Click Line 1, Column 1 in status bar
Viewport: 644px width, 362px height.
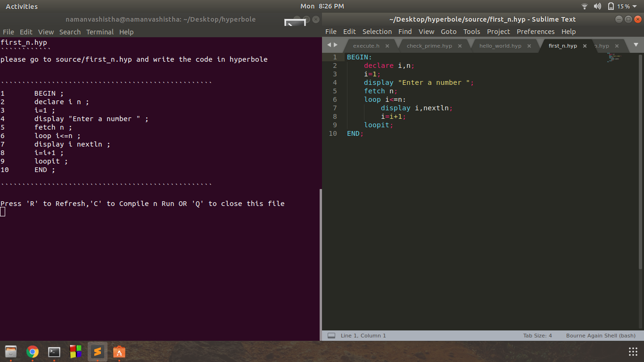(x=363, y=336)
